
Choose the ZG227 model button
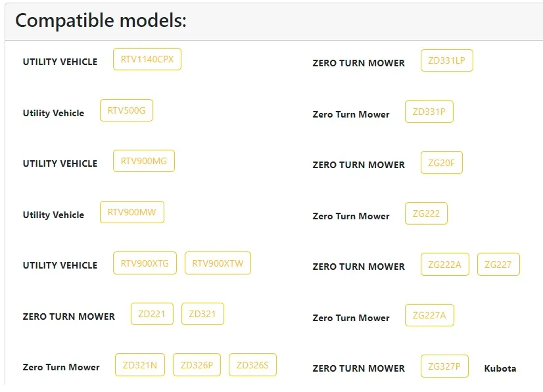(x=498, y=265)
